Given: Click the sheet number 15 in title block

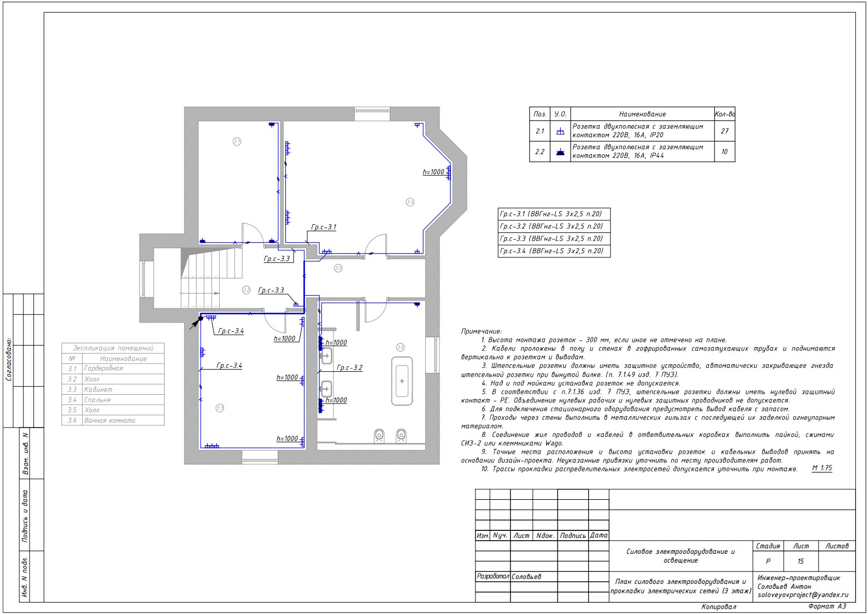Looking at the screenshot, I should point(800,561).
